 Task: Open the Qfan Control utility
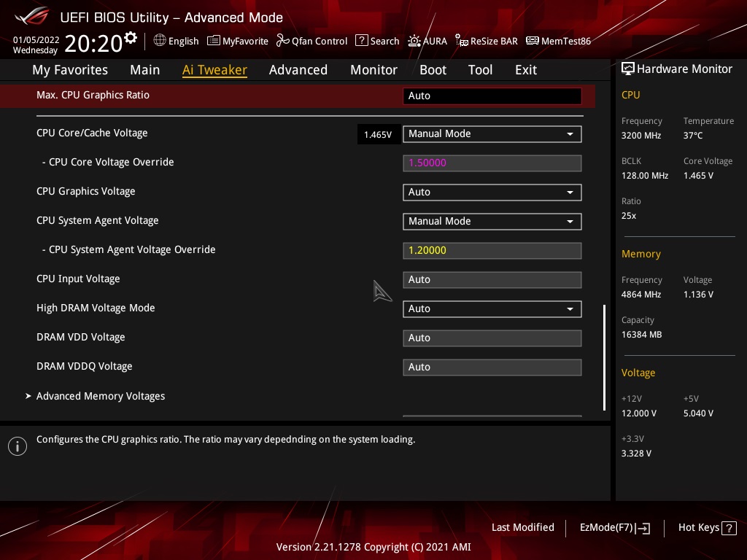311,41
